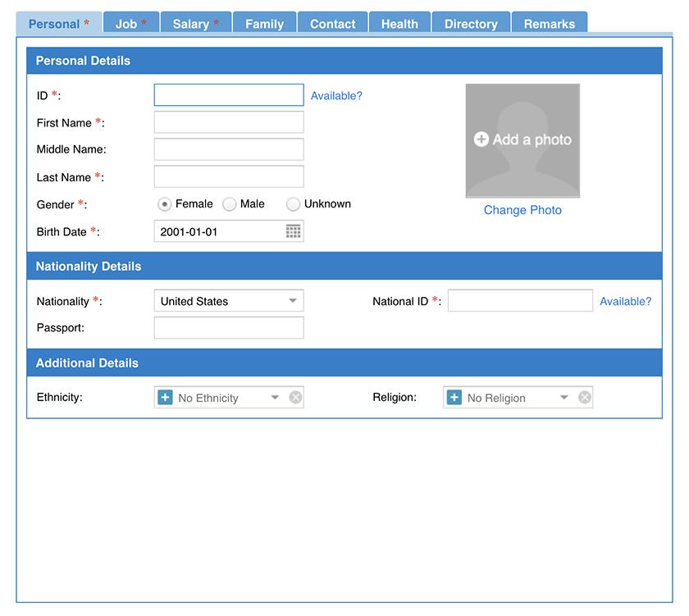Expand the No Ethnicity dropdown list

click(x=274, y=397)
